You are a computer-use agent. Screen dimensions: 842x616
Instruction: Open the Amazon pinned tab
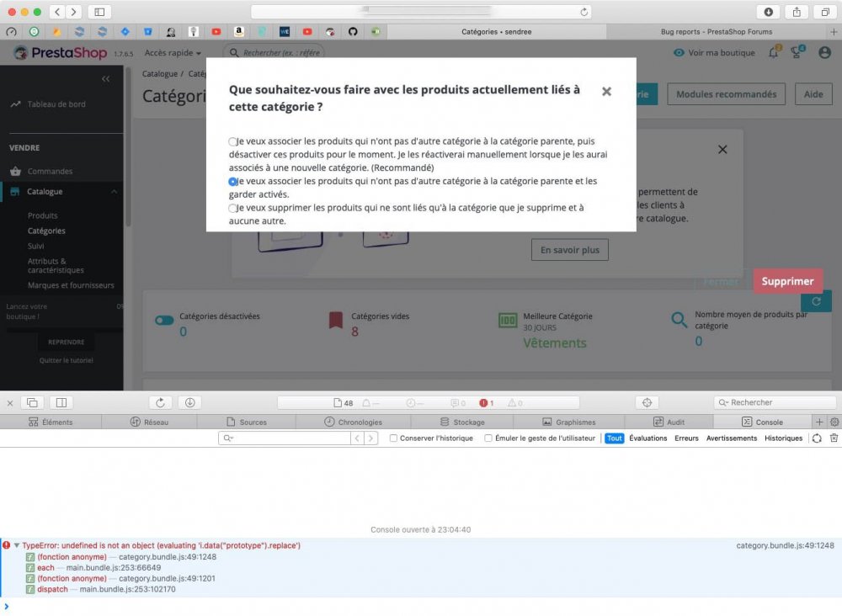239,32
